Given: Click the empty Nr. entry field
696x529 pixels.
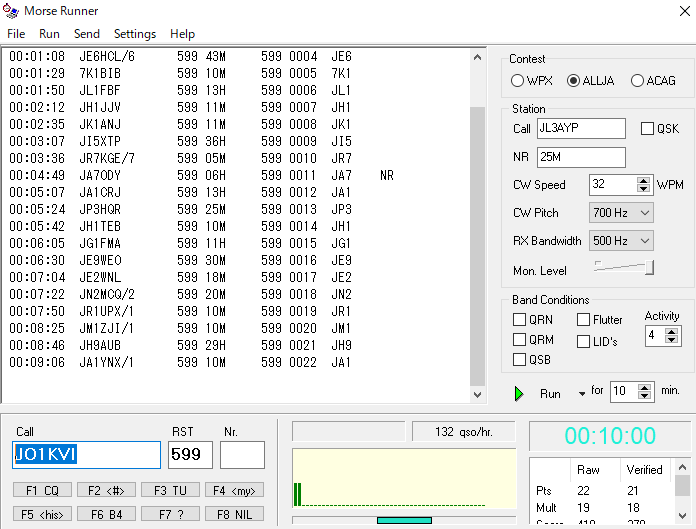Looking at the screenshot, I should click(x=242, y=454).
